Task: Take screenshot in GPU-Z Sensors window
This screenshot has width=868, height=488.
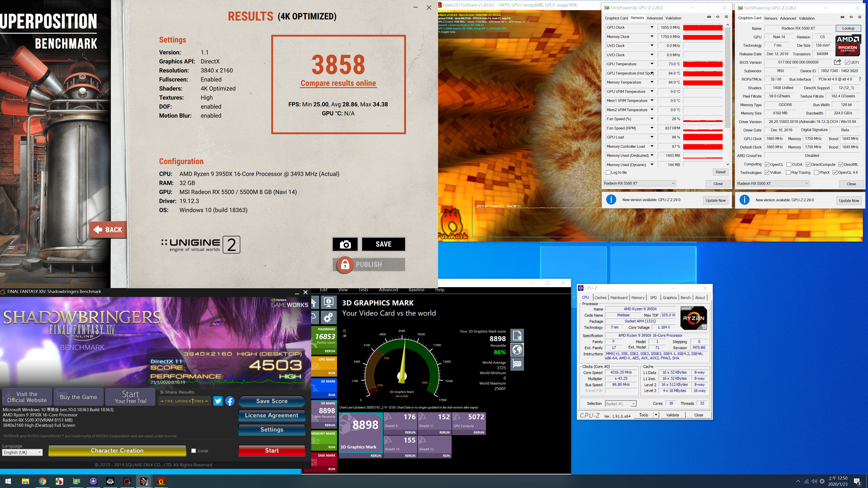Action: point(709,17)
